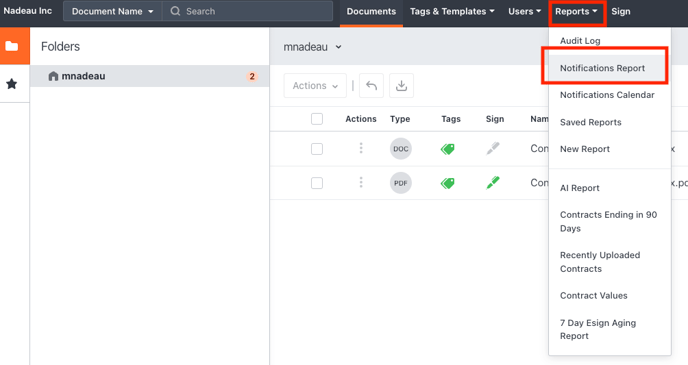Open the Actions dropdown button
Screen dimensions: 688x365
pyautogui.click(x=315, y=86)
